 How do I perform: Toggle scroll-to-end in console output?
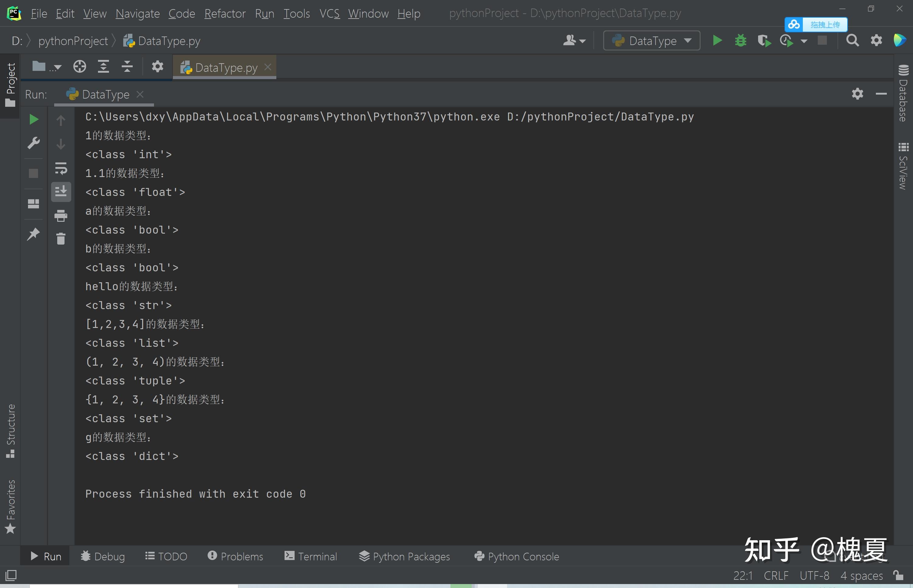(x=61, y=191)
